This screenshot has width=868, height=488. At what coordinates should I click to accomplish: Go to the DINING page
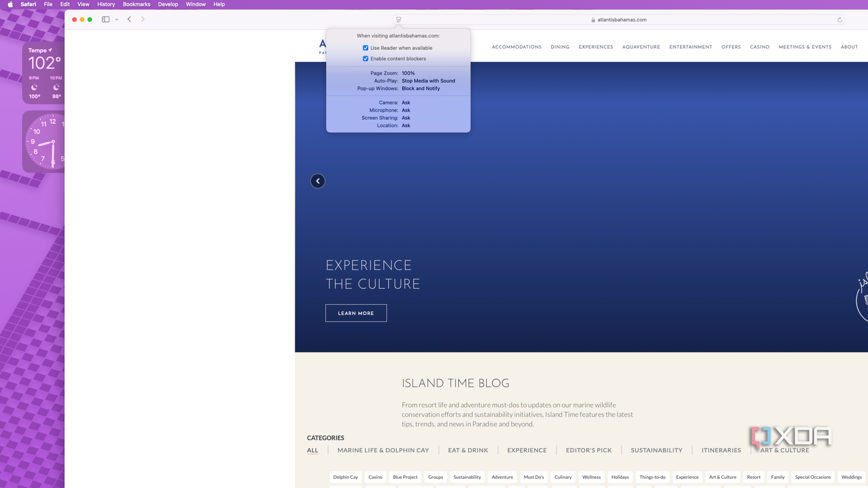[560, 47]
